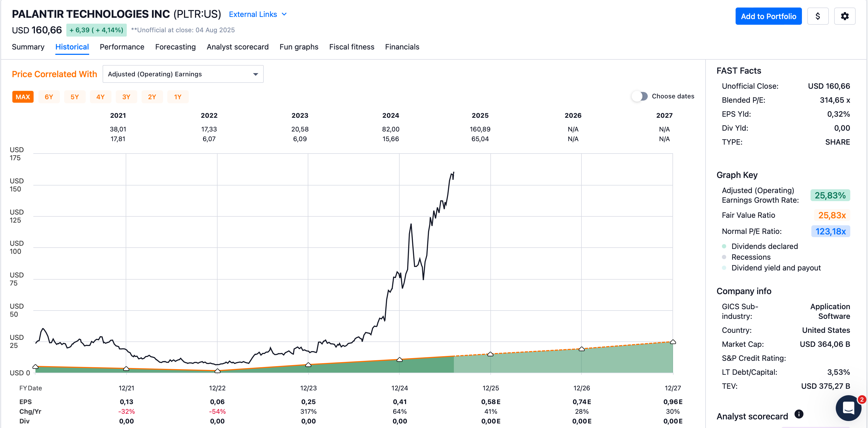The image size is (868, 428).
Task: Click the EPS value 0,58 E
Action: [490, 402]
